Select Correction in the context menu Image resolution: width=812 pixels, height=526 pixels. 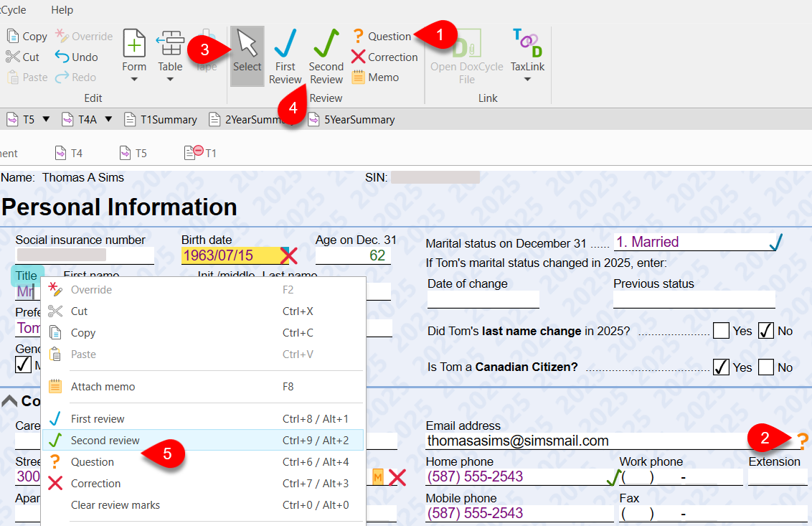pos(203,484)
